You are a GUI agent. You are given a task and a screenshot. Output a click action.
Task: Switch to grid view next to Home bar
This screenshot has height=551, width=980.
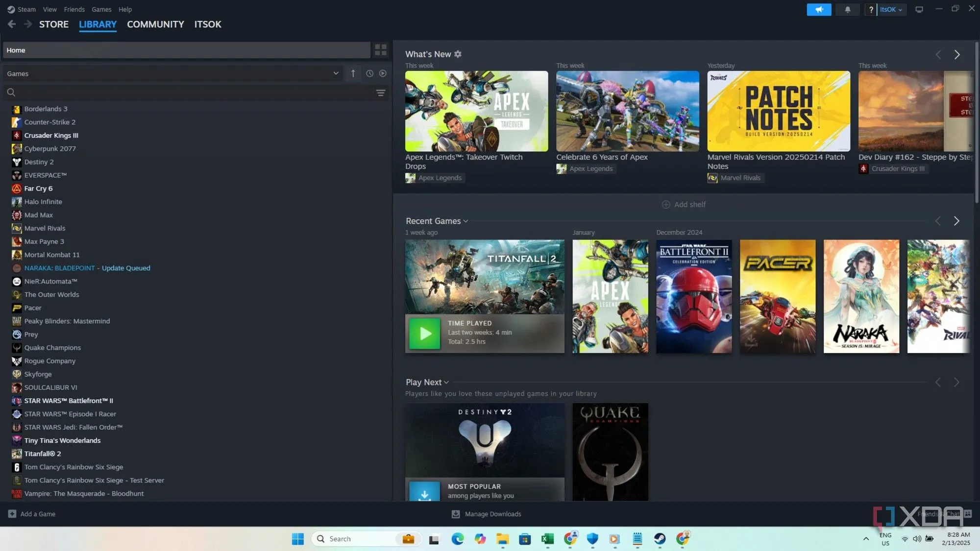click(380, 49)
